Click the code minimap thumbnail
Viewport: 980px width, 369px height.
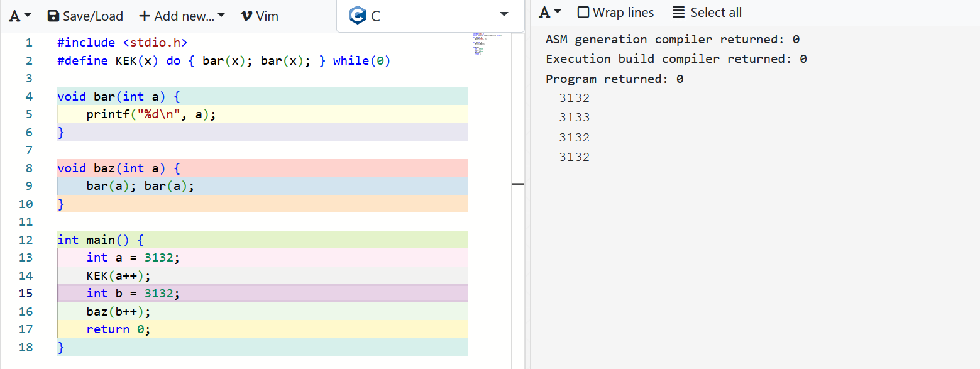[x=487, y=44]
